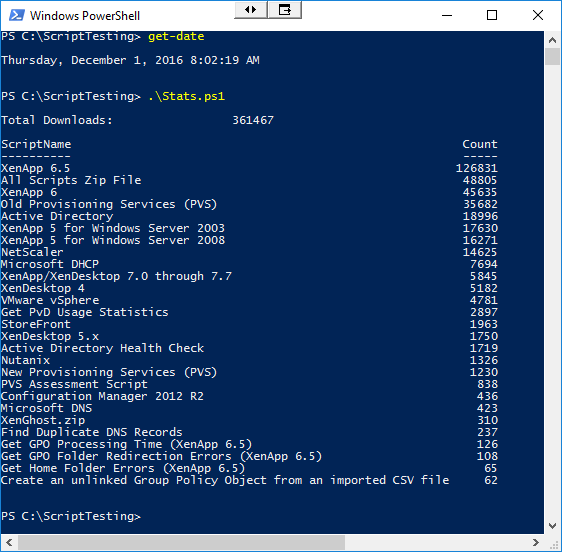This screenshot has height=552, width=562.
Task: Click the horizontal scrollbar right arrow
Action: (536, 542)
